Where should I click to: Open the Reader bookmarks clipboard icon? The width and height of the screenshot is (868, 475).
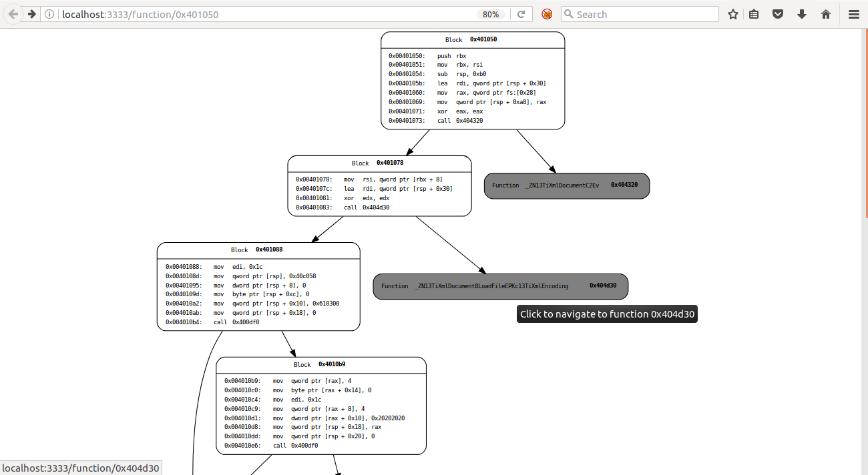point(754,14)
